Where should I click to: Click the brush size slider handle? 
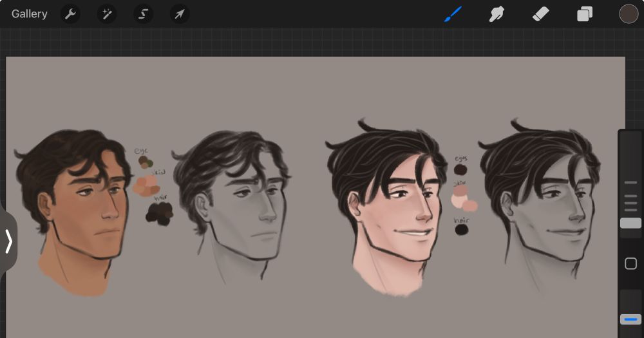630,223
